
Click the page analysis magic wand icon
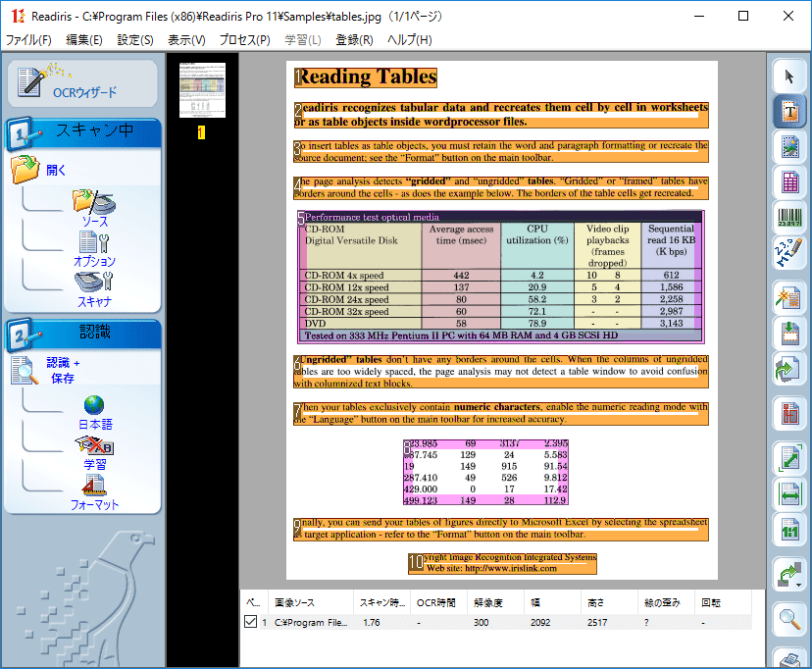coord(789,298)
